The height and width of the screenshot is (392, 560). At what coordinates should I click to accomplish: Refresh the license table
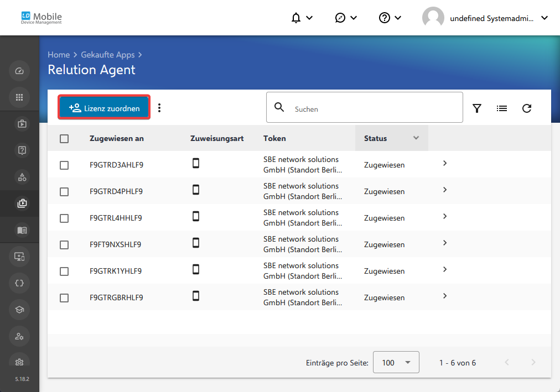(x=527, y=108)
